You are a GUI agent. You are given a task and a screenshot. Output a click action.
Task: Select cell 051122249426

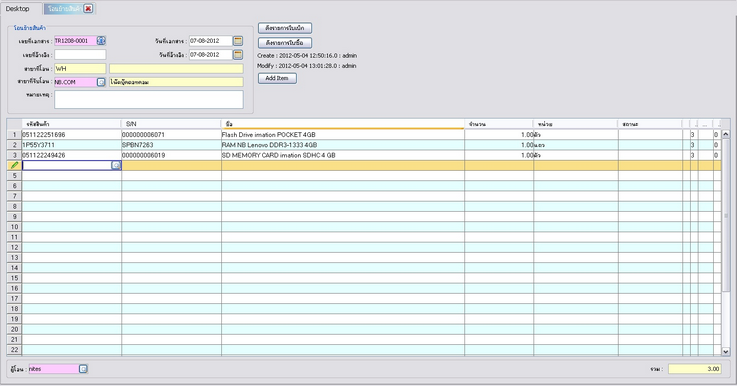click(72, 155)
